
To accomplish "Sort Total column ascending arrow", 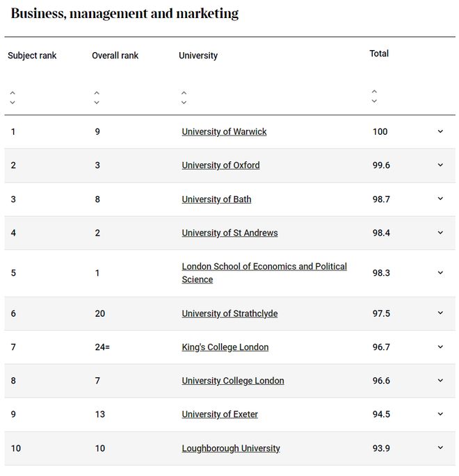I will 374,91.
